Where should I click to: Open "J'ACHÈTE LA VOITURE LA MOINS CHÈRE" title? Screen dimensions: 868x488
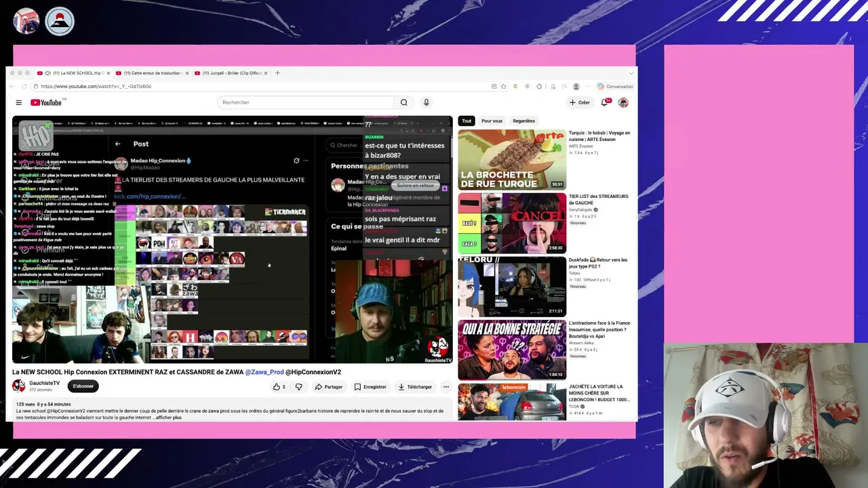click(x=599, y=393)
